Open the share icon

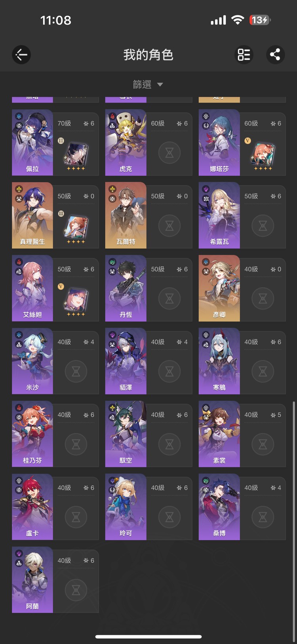click(275, 55)
